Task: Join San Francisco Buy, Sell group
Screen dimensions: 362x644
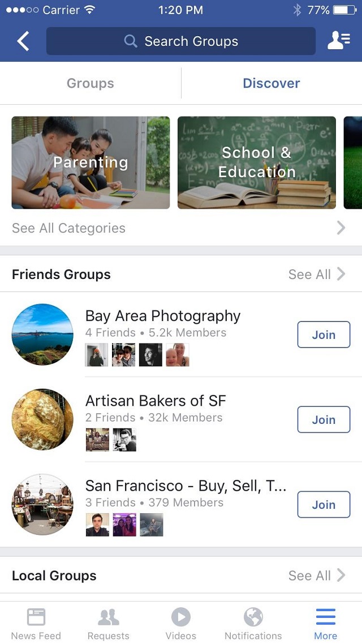Action: pyautogui.click(x=324, y=505)
